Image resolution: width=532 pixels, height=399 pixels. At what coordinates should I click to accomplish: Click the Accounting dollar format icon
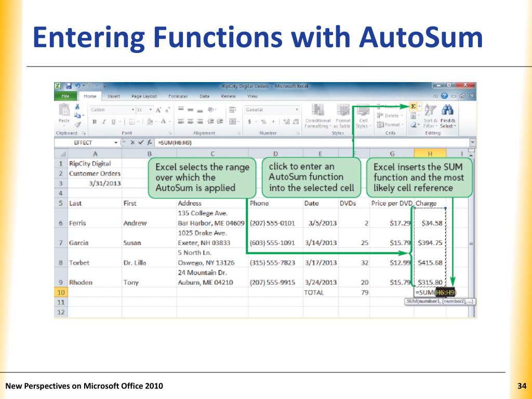[x=249, y=122]
